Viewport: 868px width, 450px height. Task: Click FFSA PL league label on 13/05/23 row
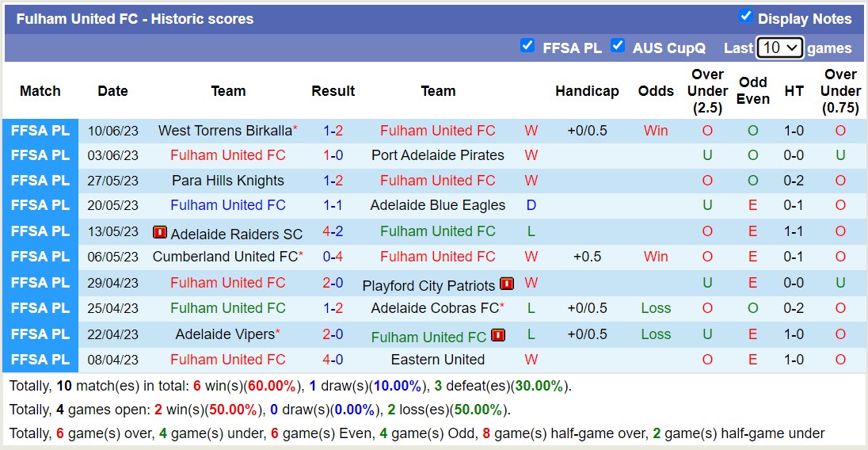click(x=40, y=231)
